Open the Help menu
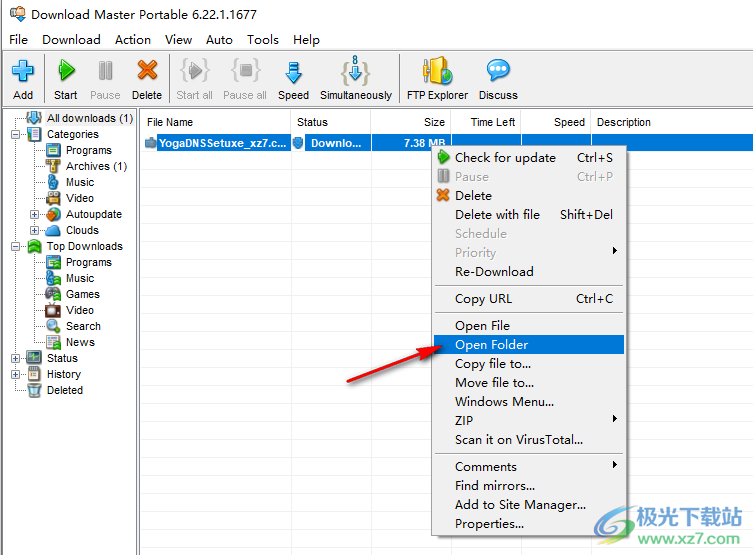Screen dimensions: 753x555 tap(306, 40)
